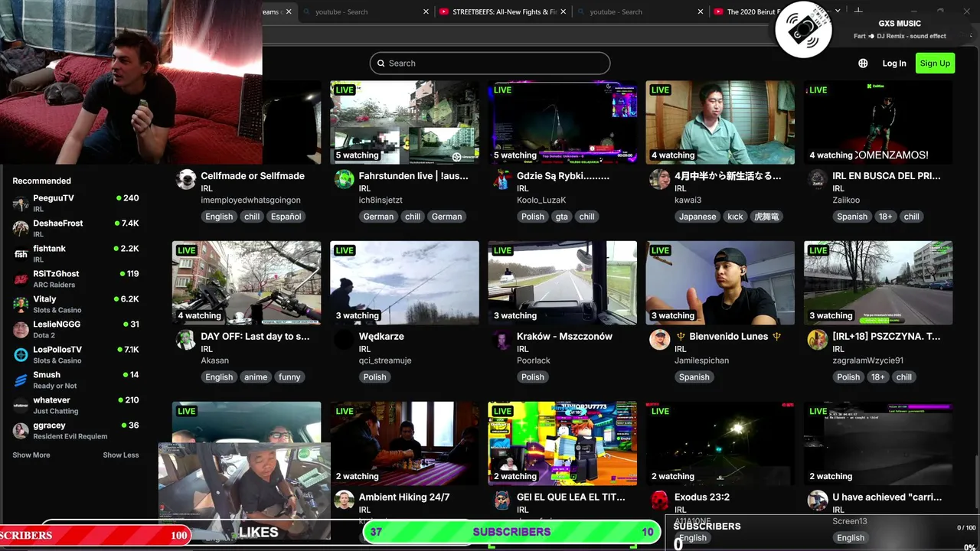Click IRL category under Poorlack stream
The image size is (980, 551).
click(522, 349)
